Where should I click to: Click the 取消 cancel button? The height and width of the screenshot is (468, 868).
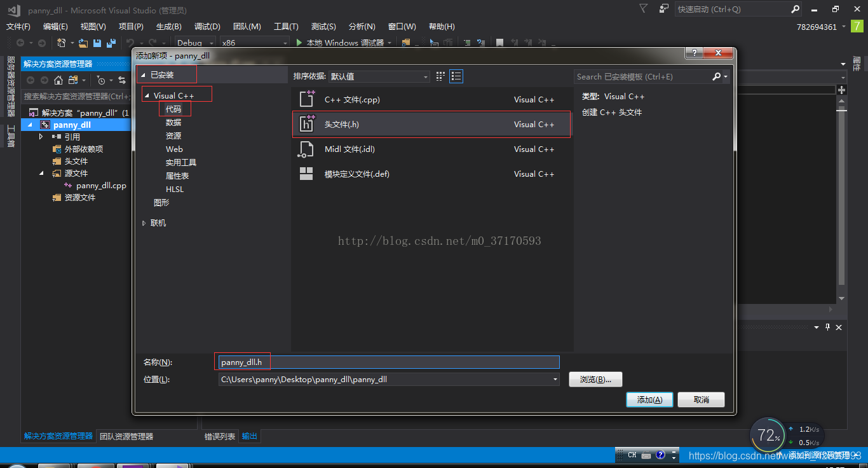point(702,399)
